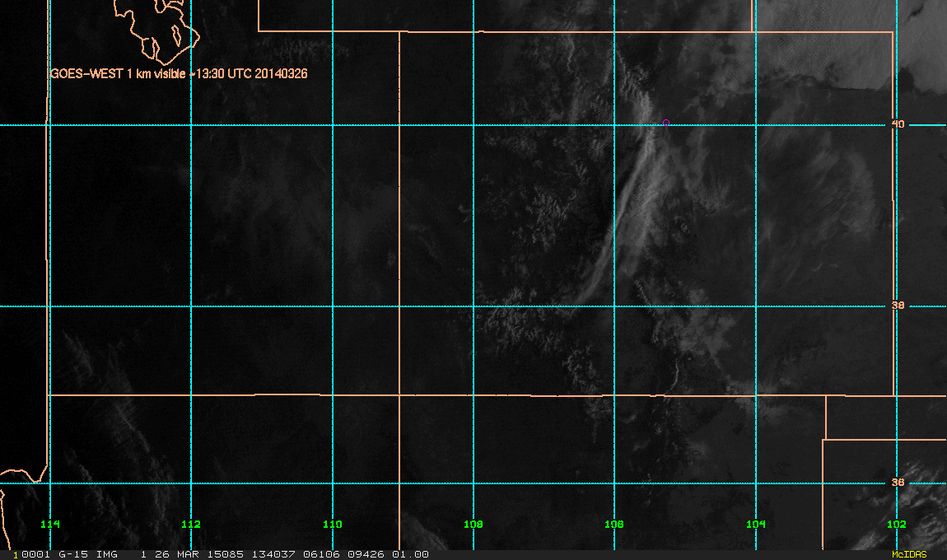This screenshot has width=947, height=560.
Task: Click the 26 MAR date in status bar
Action: pos(175,554)
